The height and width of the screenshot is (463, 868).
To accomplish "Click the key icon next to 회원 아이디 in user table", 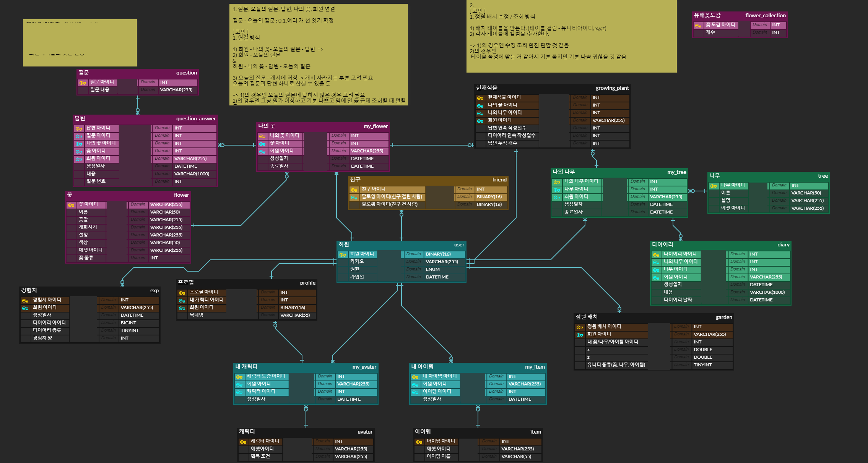I will tap(343, 254).
